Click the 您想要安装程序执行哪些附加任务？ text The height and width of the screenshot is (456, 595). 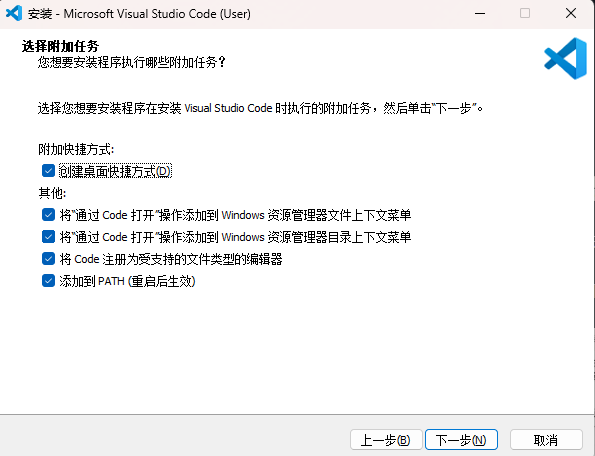pos(132,62)
